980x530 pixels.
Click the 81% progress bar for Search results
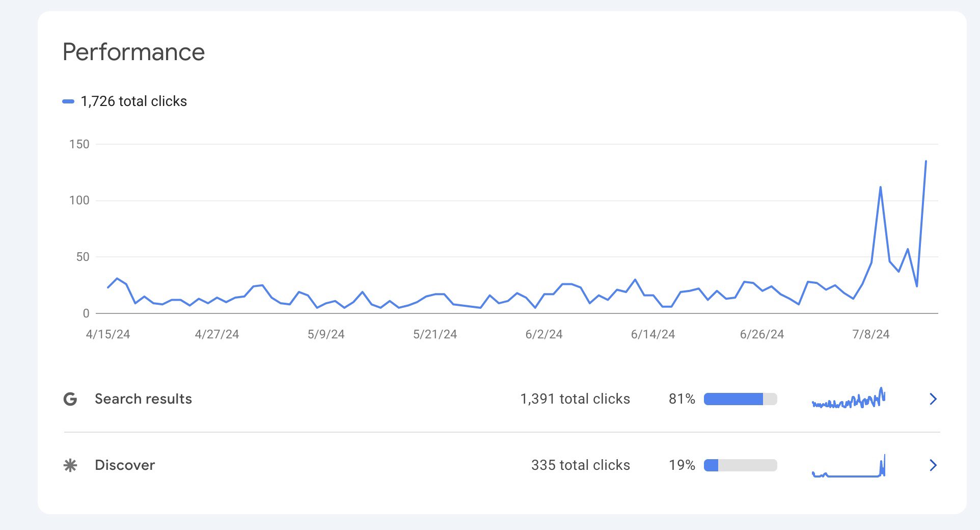tap(741, 399)
